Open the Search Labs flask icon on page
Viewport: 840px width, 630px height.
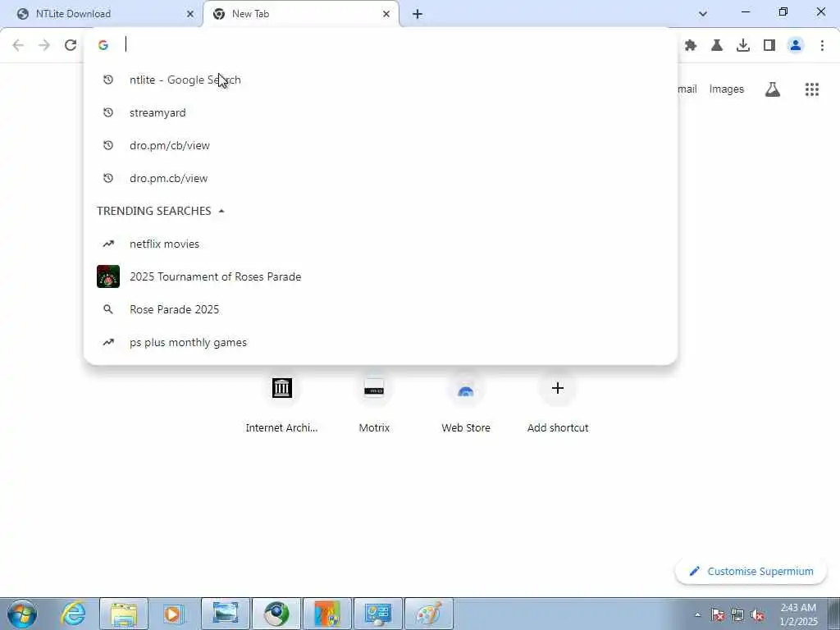tap(773, 89)
